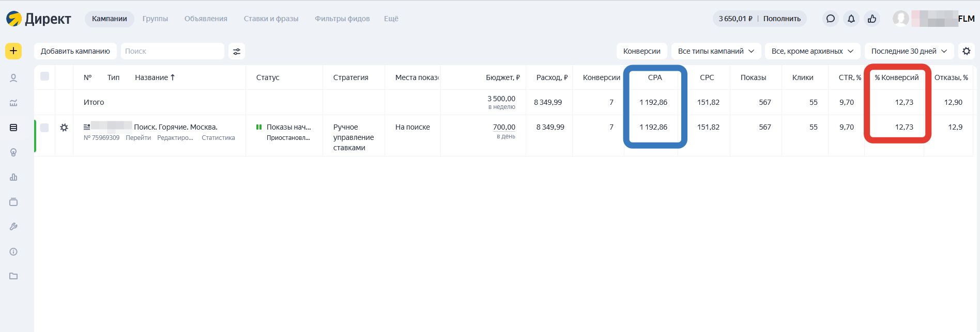Open table column settings gear
This screenshot has height=332, width=980.
click(966, 51)
